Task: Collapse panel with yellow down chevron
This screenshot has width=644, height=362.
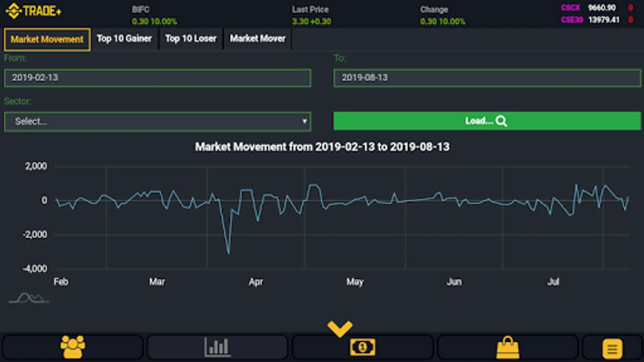Action: coord(340,329)
